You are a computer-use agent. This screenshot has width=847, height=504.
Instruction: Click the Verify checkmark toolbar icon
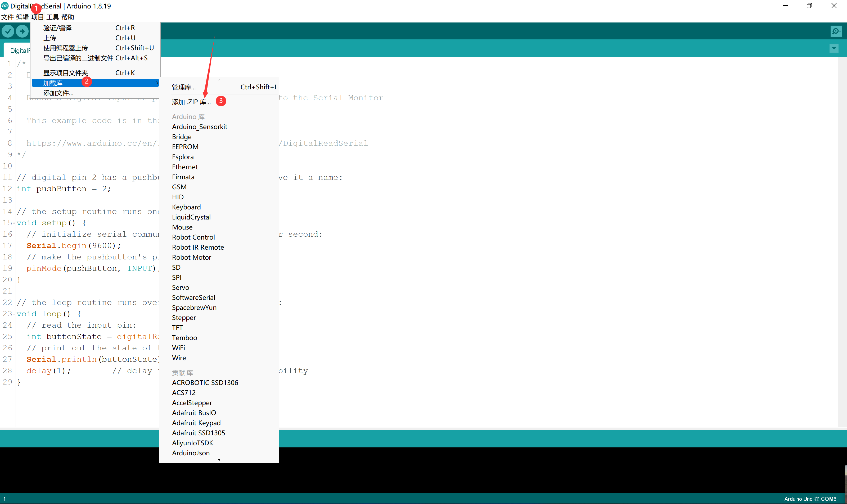(8, 31)
